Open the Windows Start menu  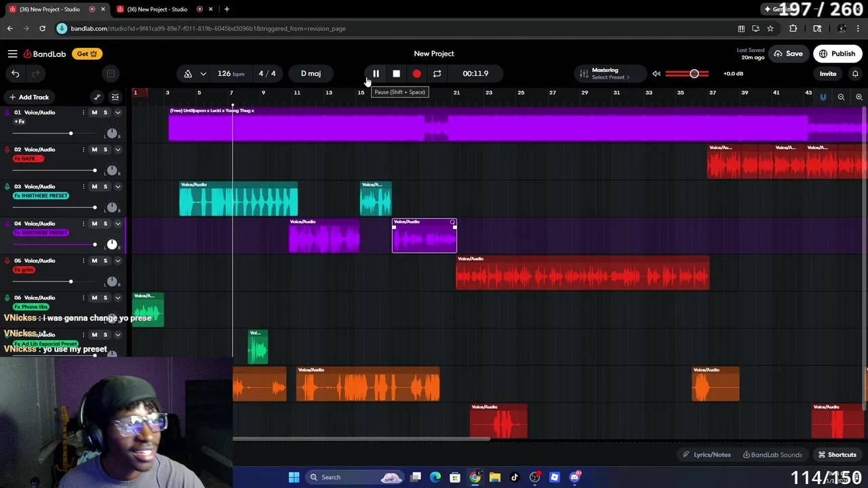coord(294,477)
